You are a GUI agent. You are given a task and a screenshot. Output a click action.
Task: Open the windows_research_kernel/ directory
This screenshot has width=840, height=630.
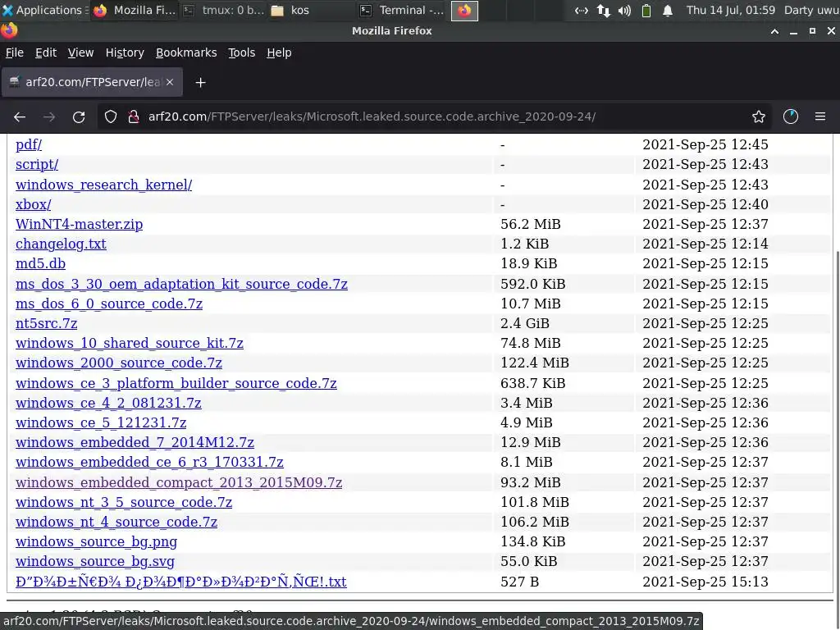click(103, 185)
